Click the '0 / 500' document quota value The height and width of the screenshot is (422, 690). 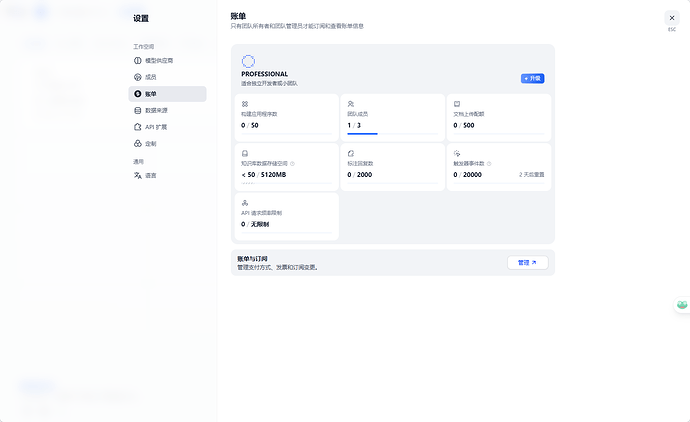[x=464, y=125]
